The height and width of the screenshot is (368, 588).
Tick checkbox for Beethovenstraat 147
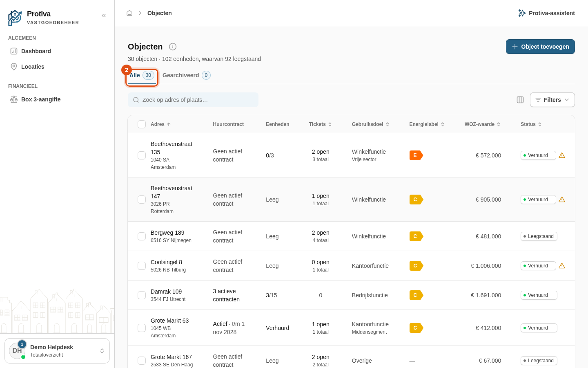(142, 200)
